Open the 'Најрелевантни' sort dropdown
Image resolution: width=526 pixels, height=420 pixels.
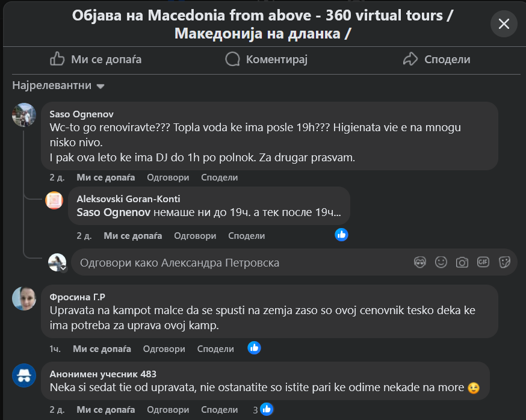pyautogui.click(x=58, y=86)
